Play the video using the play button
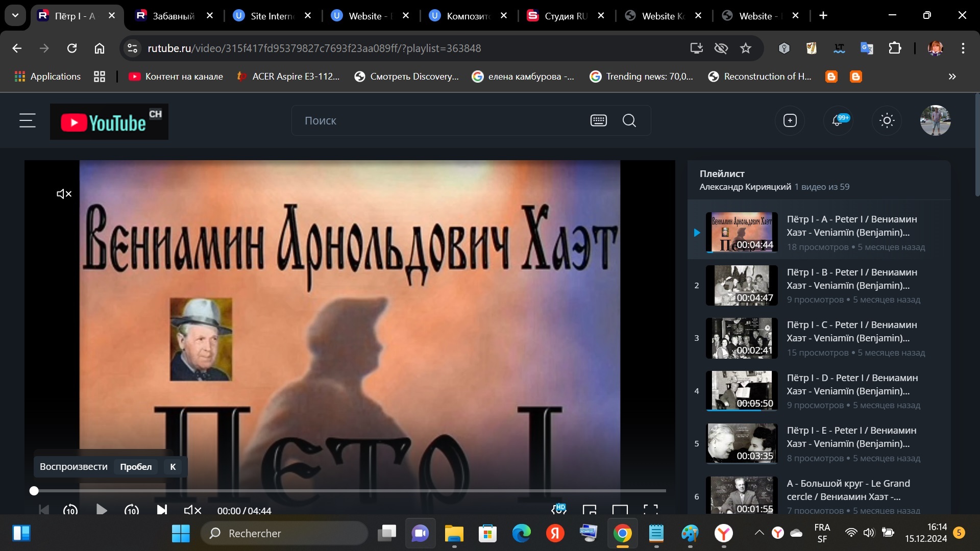Viewport: 980px width, 551px height. tap(101, 510)
